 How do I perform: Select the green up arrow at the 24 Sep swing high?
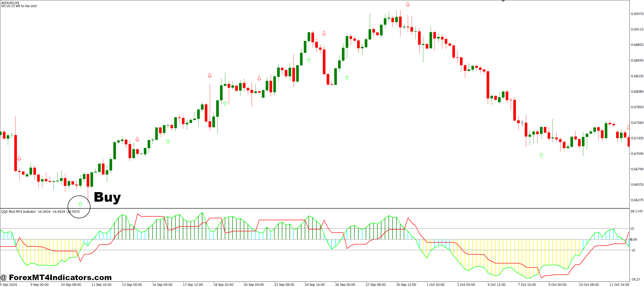coord(309,60)
